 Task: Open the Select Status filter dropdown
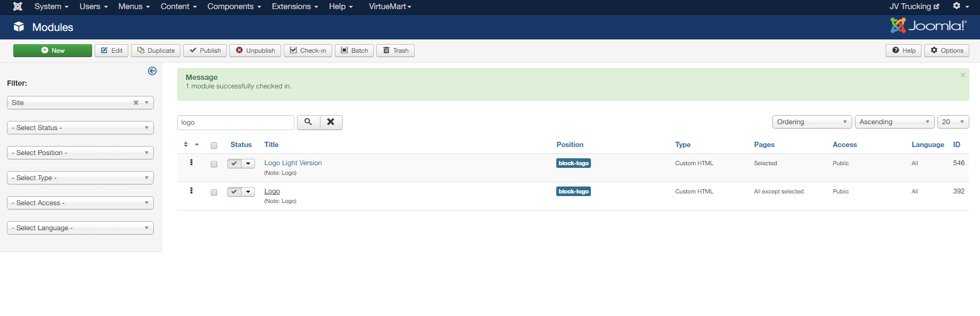[x=80, y=128]
